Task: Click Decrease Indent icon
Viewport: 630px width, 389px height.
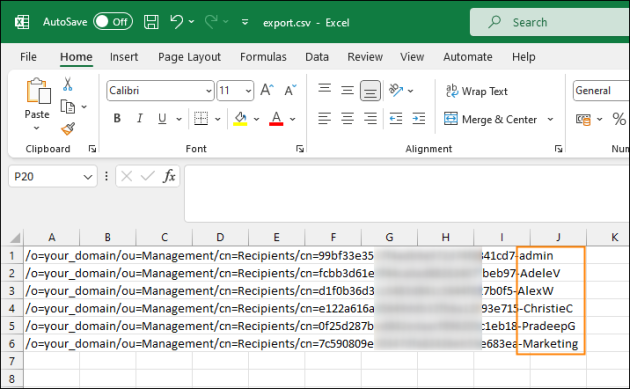Action: 396,119
